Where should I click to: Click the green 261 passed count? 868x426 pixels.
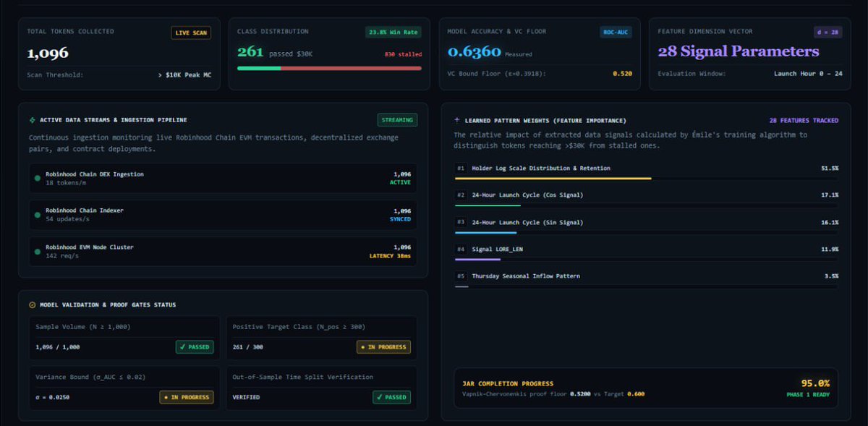[250, 52]
